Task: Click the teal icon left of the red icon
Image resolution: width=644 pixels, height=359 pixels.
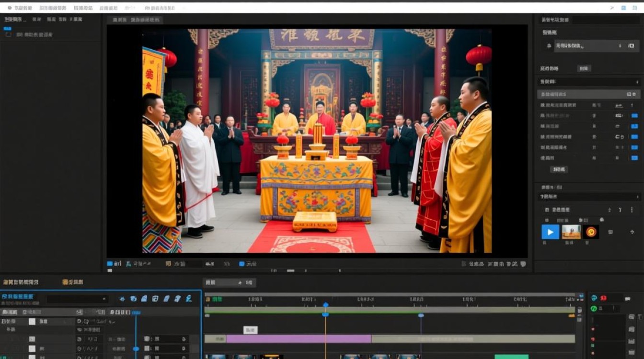Action: tap(595, 298)
